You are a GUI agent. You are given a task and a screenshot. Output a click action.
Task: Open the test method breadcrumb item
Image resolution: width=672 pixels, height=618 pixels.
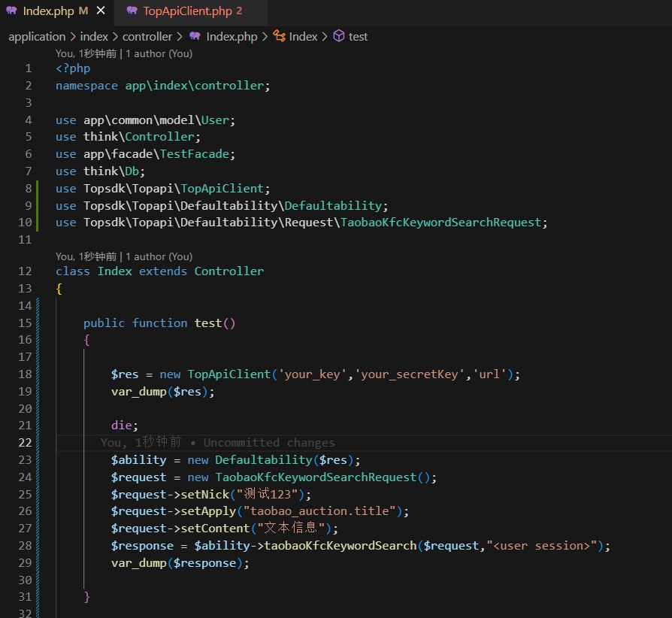click(x=359, y=36)
